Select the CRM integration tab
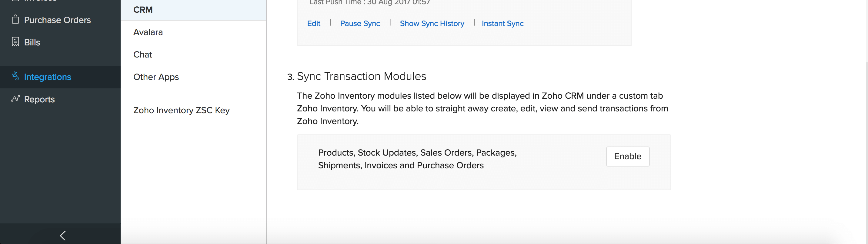Image resolution: width=868 pixels, height=244 pixels. coord(143,10)
